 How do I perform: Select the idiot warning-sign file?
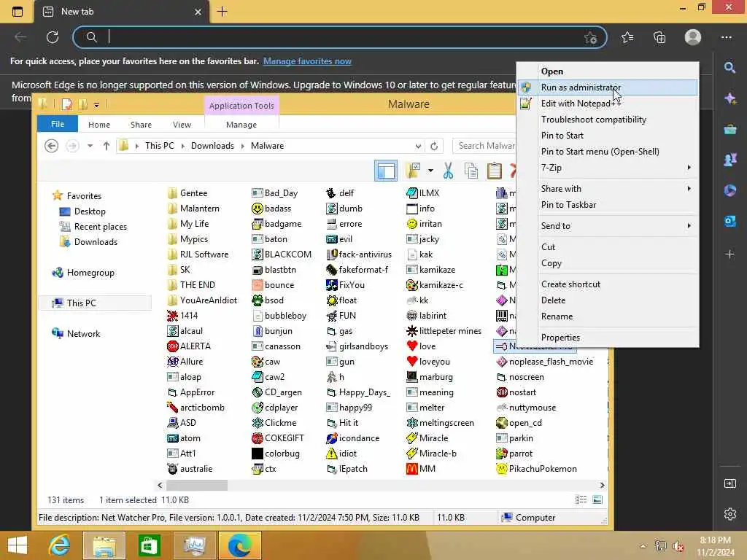(341, 454)
